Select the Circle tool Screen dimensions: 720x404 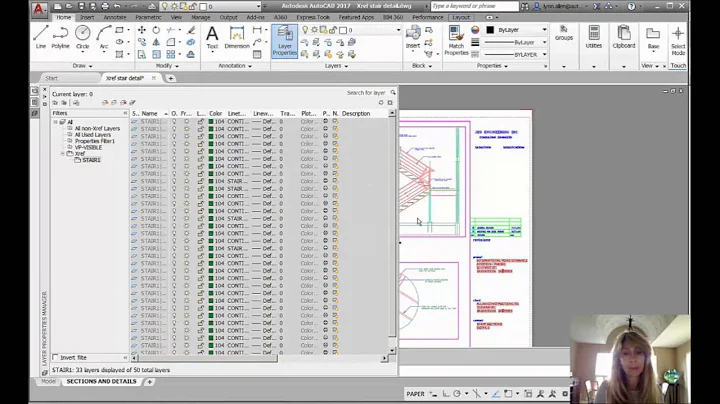pos(83,37)
